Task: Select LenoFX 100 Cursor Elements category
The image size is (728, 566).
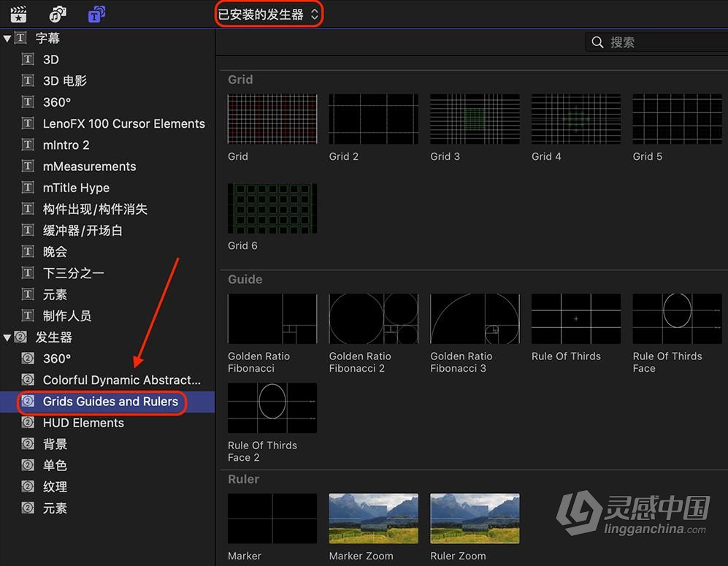Action: (x=124, y=123)
